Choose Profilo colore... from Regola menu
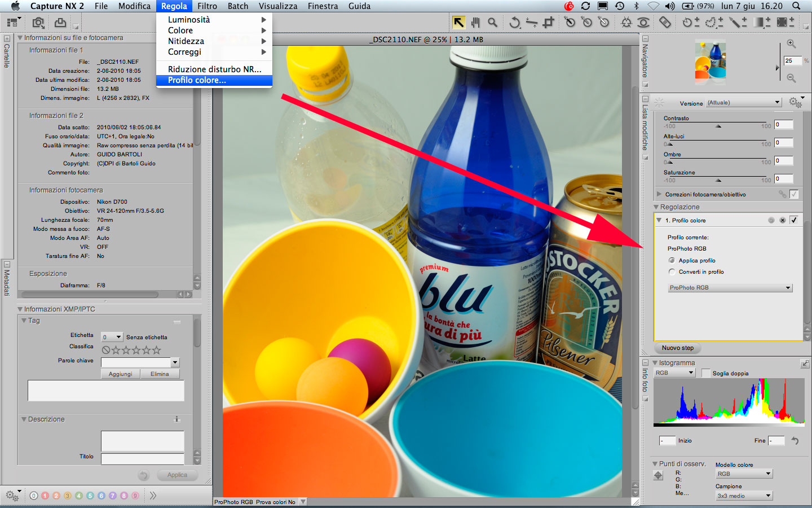Screen dimensions: 812x508 coord(214,80)
